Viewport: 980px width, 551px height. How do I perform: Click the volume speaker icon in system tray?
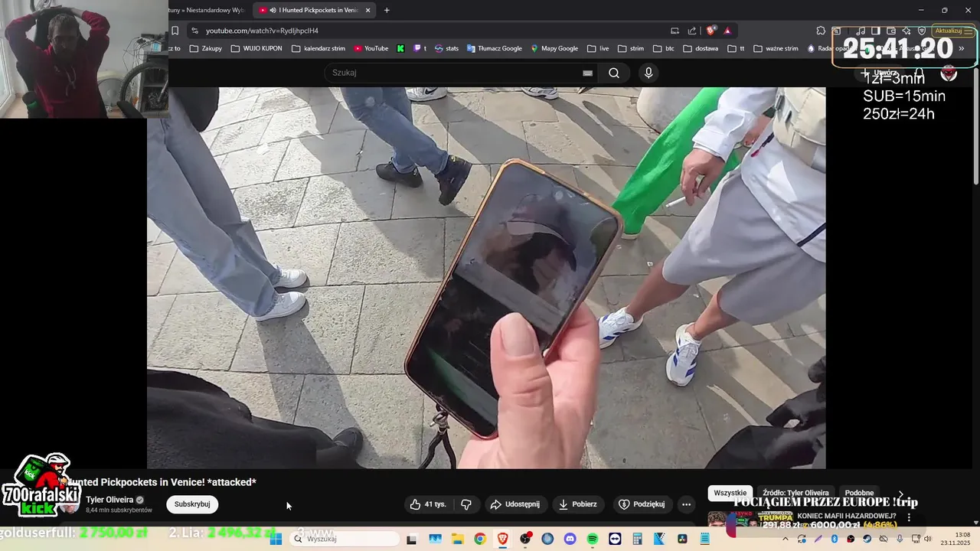point(927,539)
